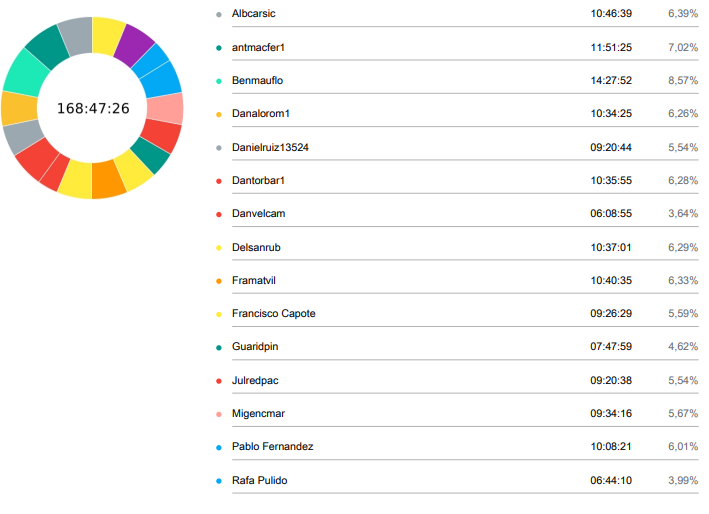Select the purple segment of the donut chart
The width and height of the screenshot is (709, 514).
[x=132, y=43]
